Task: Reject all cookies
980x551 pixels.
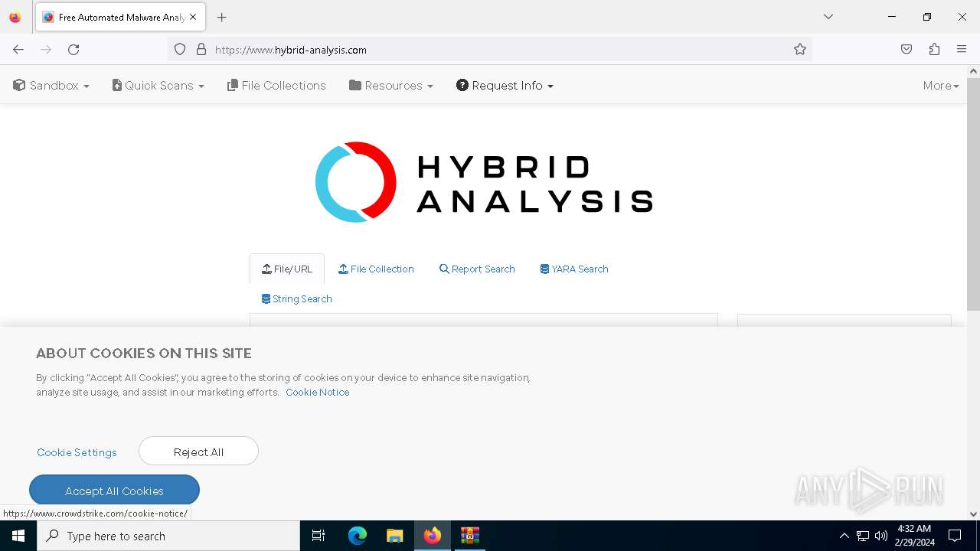Action: (x=198, y=452)
